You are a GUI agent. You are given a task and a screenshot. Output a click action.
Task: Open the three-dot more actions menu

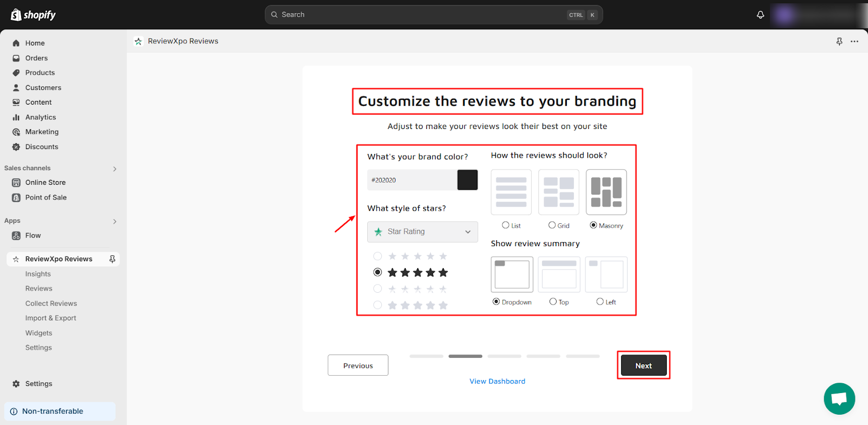(x=854, y=41)
